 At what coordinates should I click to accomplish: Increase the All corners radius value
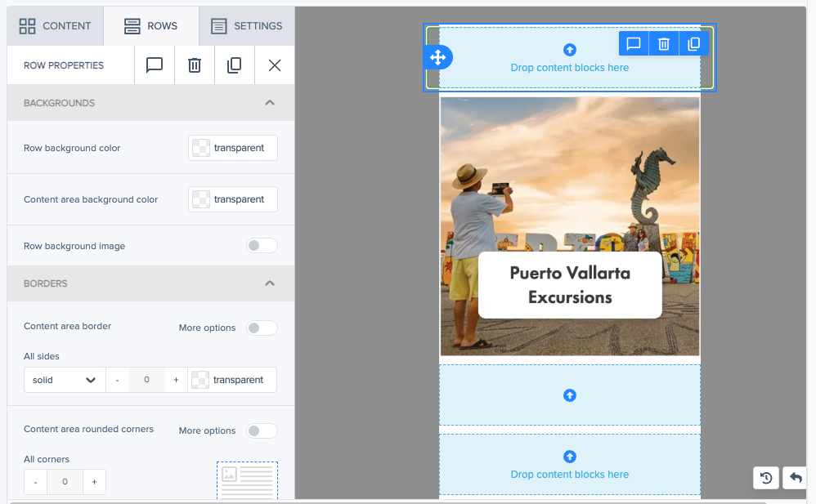94,482
